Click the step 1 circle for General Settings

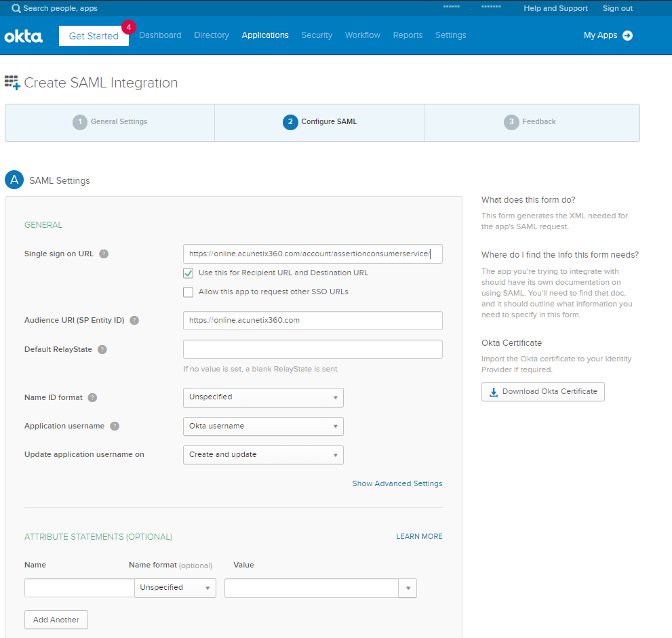coord(80,122)
